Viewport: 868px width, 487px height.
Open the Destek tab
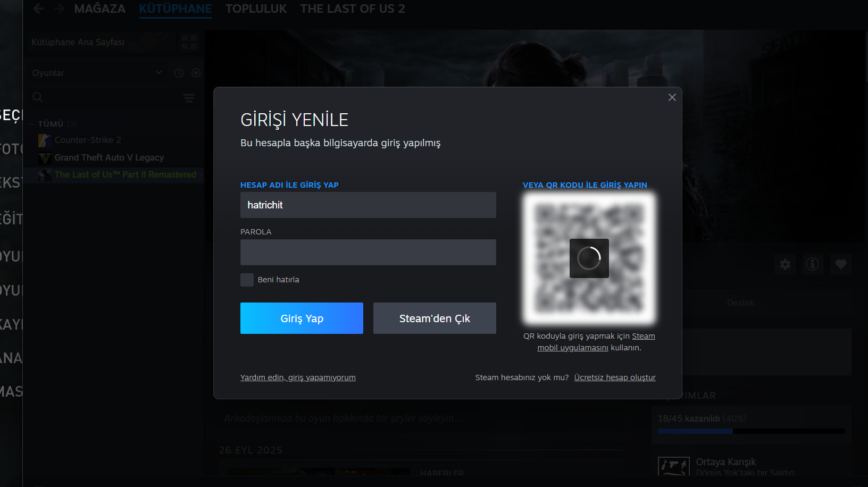pyautogui.click(x=740, y=303)
